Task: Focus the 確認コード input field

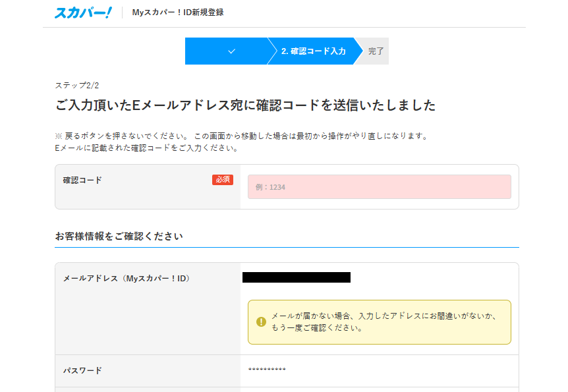Action: point(379,187)
